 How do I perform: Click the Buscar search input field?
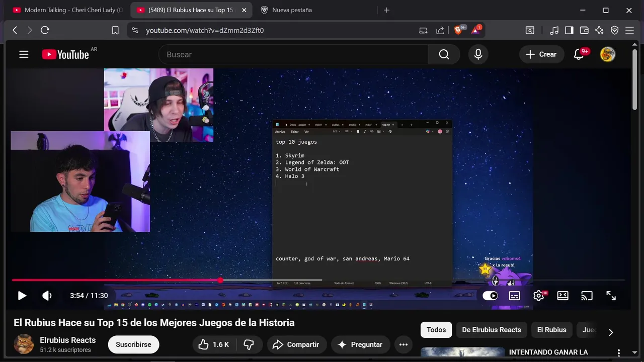tap(293, 54)
